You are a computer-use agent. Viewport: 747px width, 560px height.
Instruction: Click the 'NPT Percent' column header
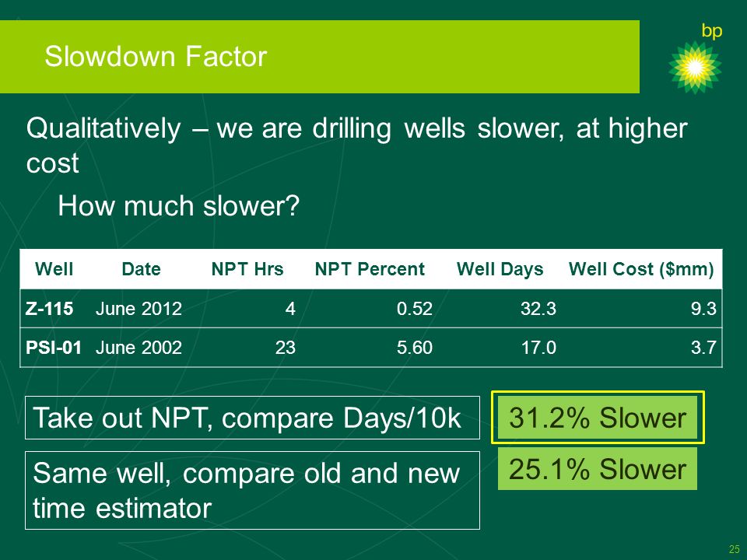370,269
